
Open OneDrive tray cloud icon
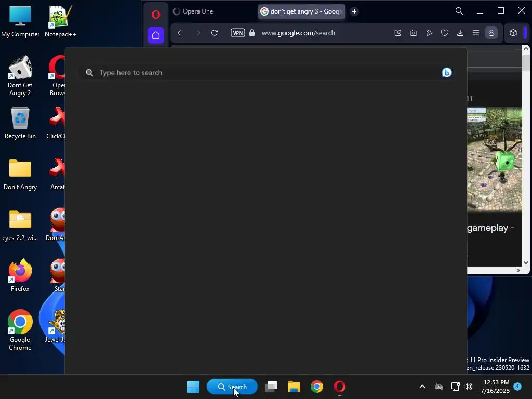click(439, 387)
